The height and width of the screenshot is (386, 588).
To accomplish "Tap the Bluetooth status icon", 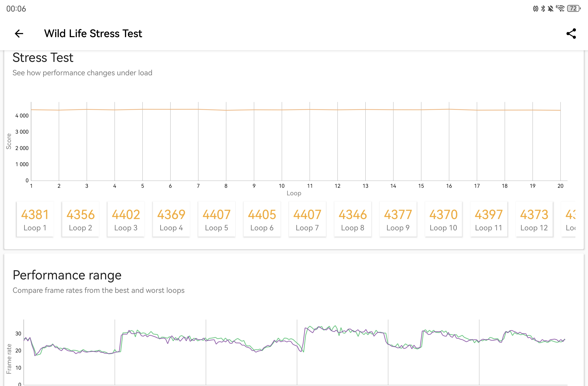I will click(x=543, y=9).
